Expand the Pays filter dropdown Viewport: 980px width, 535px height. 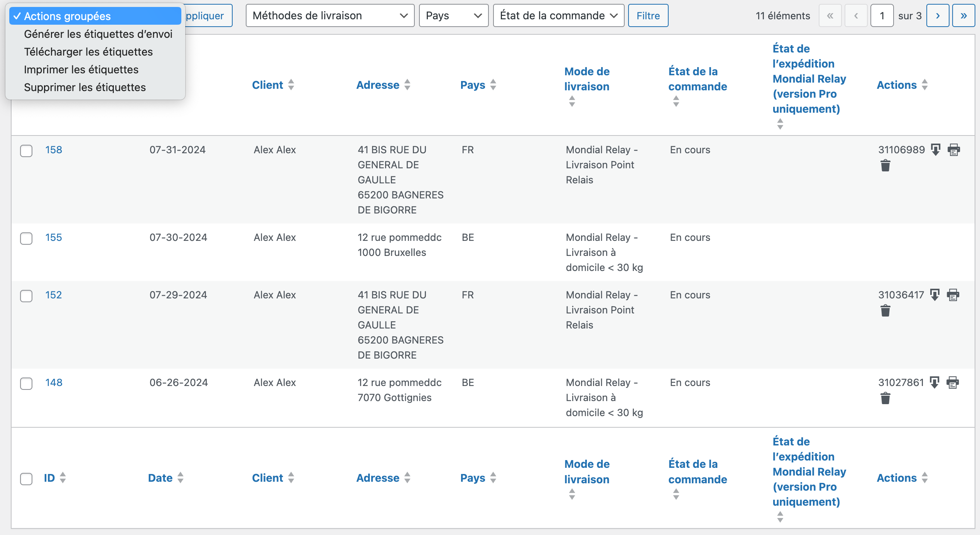pyautogui.click(x=453, y=15)
